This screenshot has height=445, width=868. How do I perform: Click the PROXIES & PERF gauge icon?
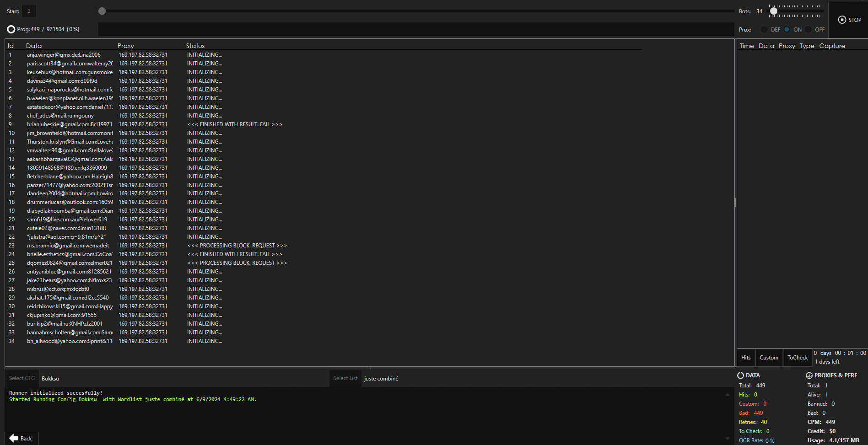click(x=809, y=375)
